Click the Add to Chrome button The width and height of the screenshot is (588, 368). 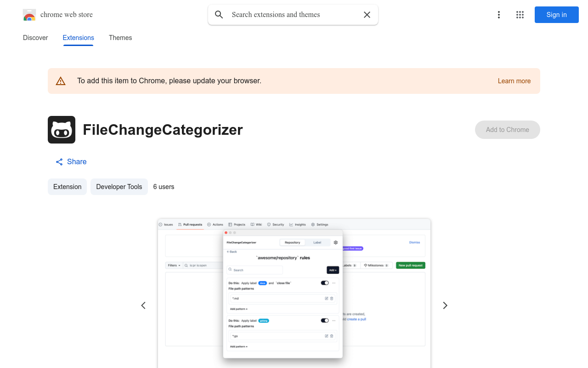[508, 130]
